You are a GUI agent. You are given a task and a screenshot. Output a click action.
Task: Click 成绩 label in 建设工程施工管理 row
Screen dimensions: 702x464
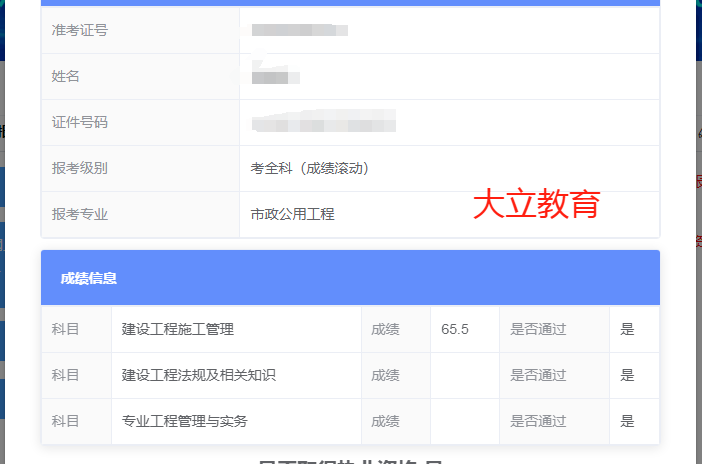coord(385,329)
